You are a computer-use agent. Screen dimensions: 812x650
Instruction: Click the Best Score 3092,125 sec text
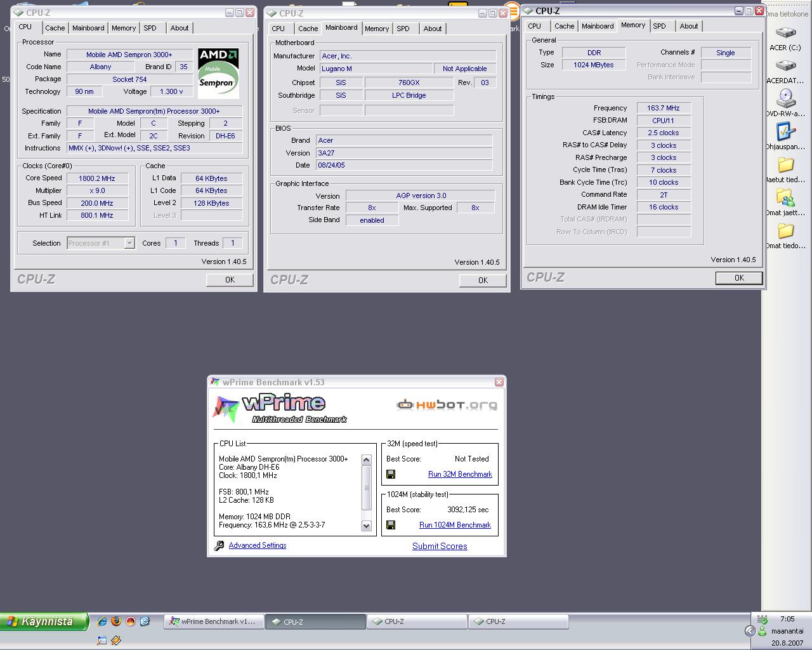tap(468, 510)
